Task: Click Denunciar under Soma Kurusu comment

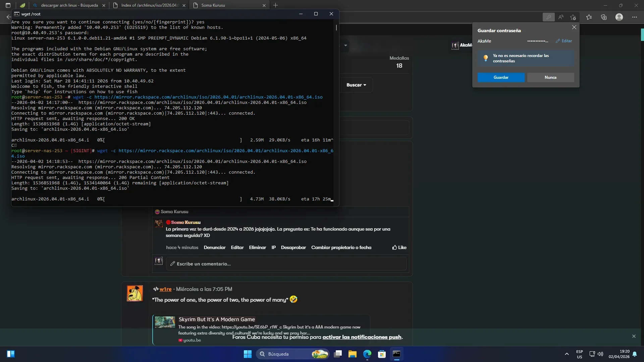Action: pyautogui.click(x=214, y=248)
